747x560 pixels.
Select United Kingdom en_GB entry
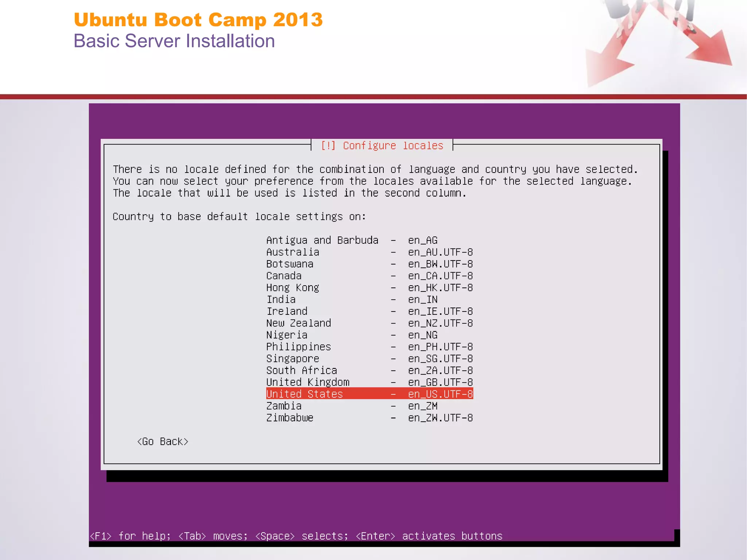369,382
